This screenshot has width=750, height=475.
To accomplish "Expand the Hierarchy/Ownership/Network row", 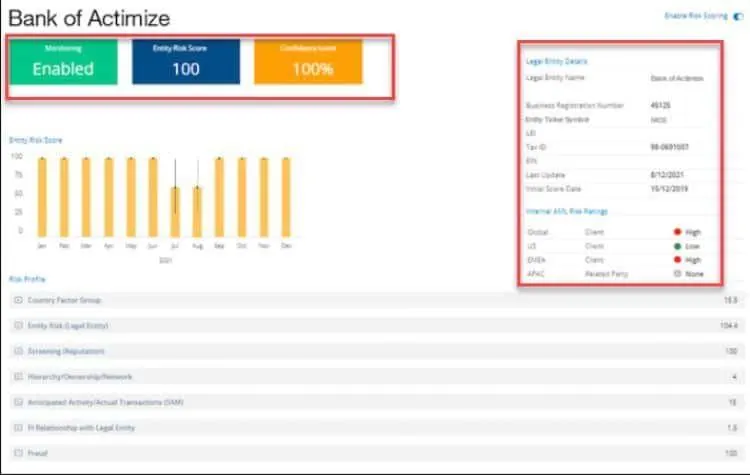I will (18, 377).
